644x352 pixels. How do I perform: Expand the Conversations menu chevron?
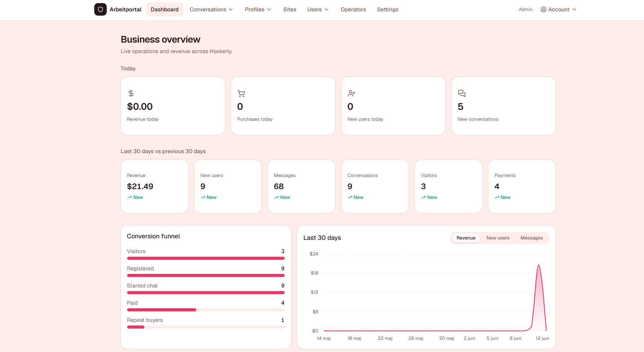tap(231, 9)
